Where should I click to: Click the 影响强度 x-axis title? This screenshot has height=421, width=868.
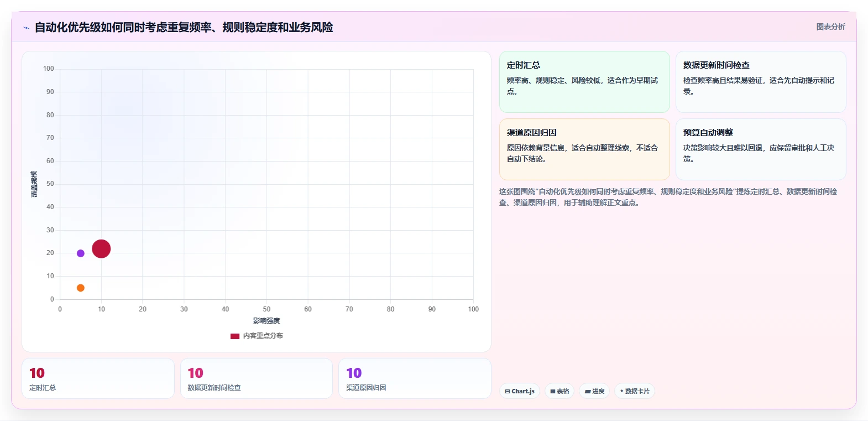(266, 321)
